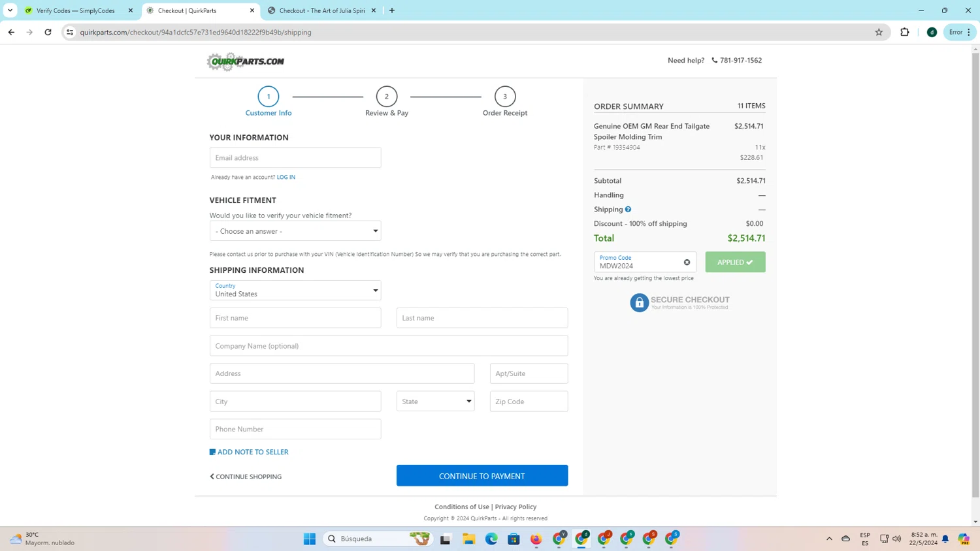Click step 3 Order Receipt
The width and height of the screenshot is (980, 551).
pos(505,102)
